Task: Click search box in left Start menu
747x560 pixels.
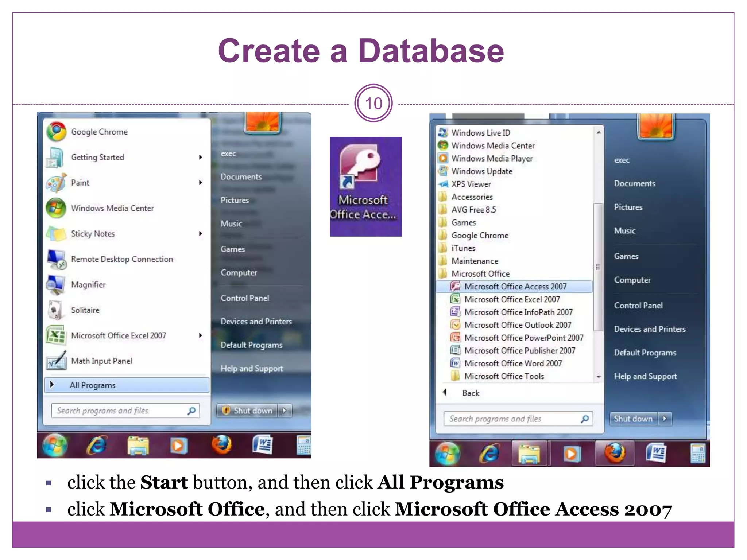Action: tap(125, 411)
